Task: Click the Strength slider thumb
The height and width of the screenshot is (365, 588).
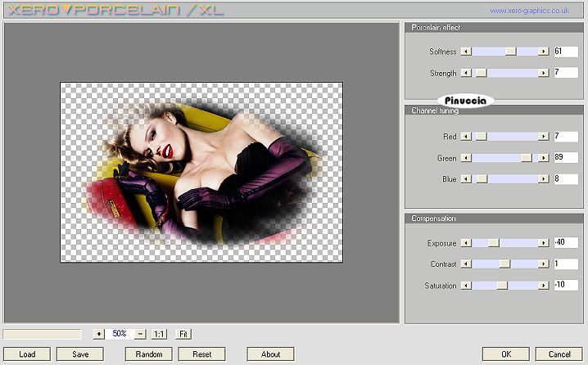Action: [482, 73]
